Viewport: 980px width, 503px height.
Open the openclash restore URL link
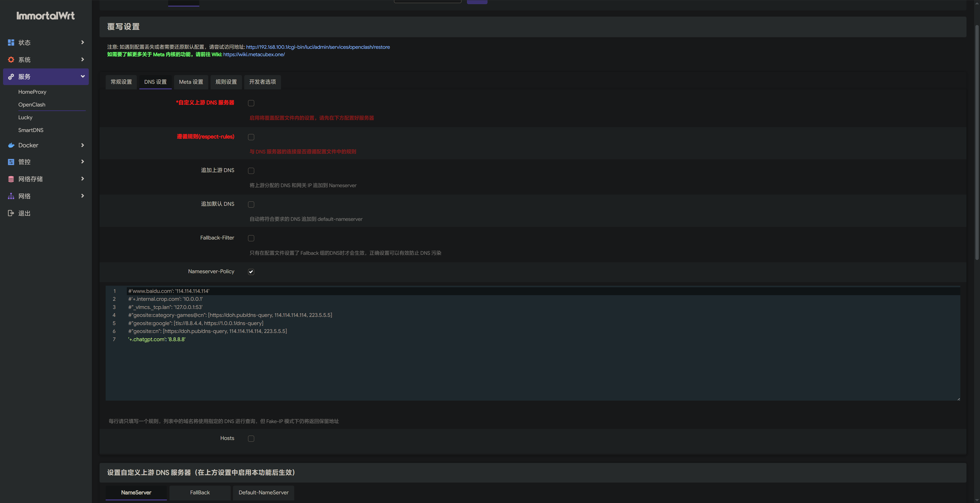[x=318, y=47]
